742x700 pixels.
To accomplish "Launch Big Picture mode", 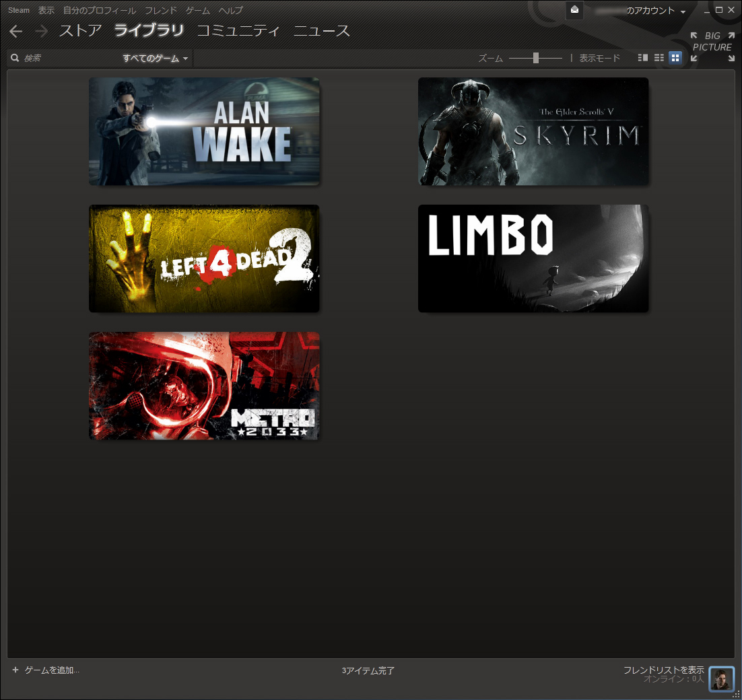I will [712, 46].
